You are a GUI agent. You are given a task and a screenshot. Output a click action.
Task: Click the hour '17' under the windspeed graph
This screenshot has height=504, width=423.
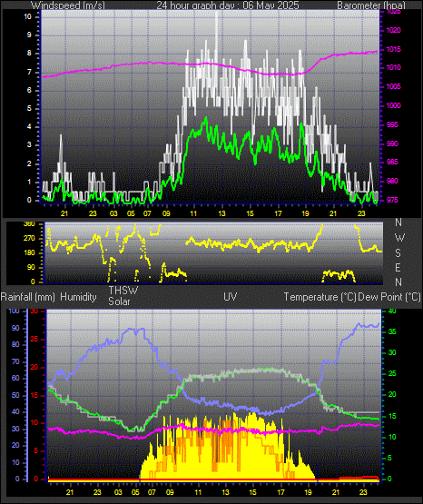pyautogui.click(x=278, y=213)
